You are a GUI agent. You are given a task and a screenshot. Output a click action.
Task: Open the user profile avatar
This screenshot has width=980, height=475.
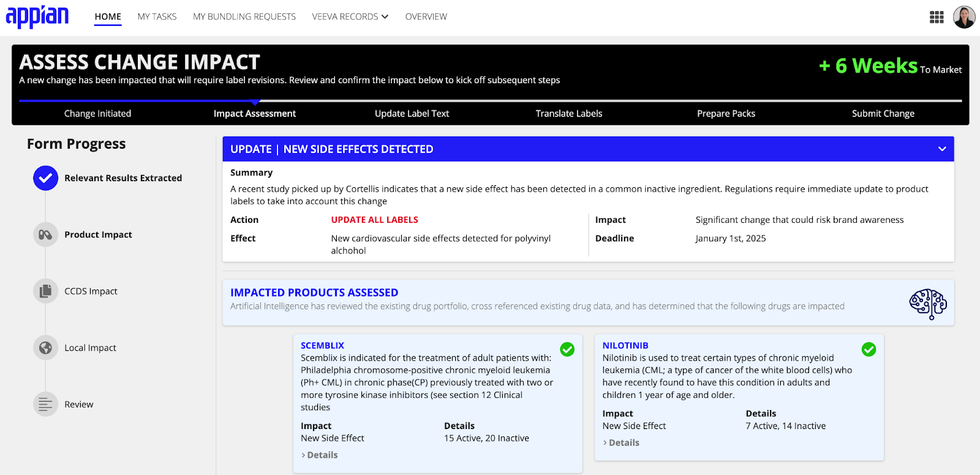click(x=964, y=17)
